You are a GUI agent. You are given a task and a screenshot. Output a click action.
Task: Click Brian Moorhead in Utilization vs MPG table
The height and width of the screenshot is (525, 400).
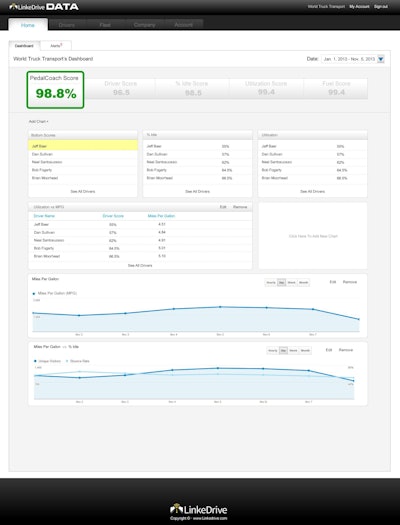tap(47, 256)
